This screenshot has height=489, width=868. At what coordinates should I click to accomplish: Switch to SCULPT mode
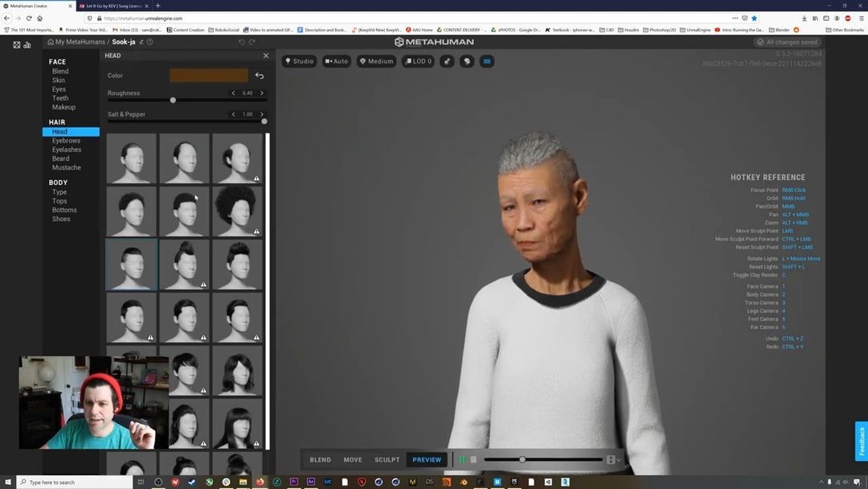tap(387, 460)
